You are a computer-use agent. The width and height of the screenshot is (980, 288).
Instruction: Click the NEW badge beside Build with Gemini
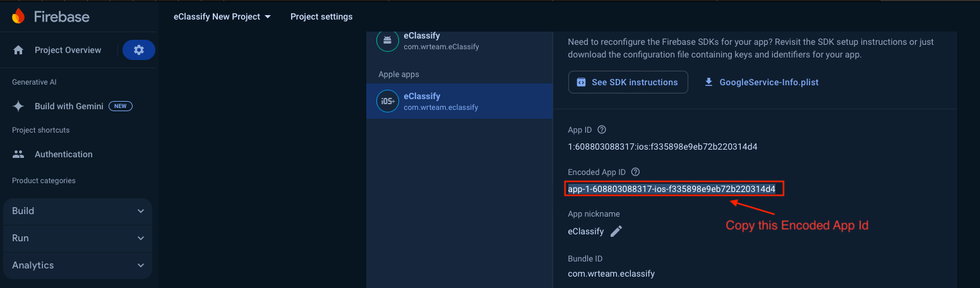[x=120, y=106]
